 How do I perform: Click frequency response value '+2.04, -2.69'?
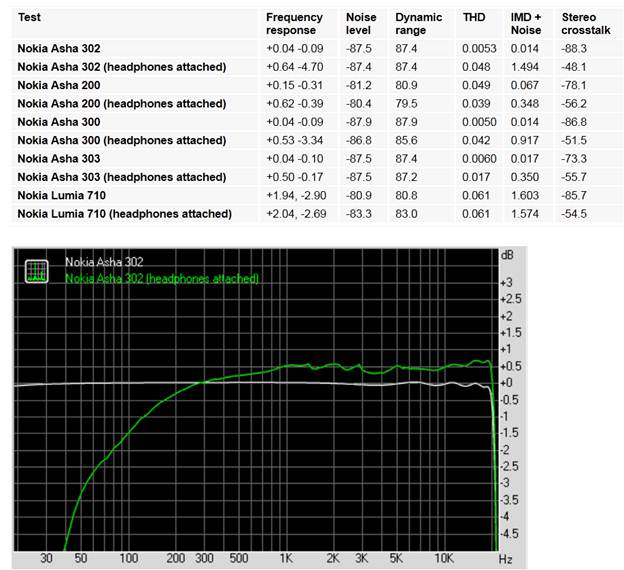pos(296,214)
